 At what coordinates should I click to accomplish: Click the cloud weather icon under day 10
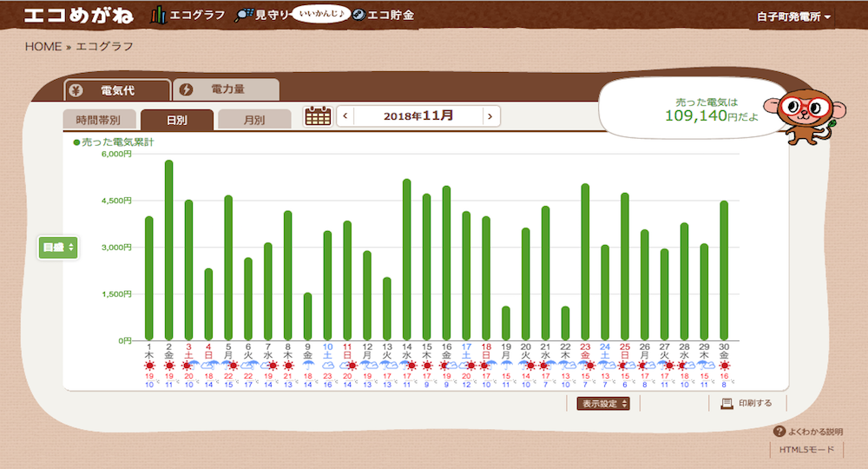(x=328, y=366)
